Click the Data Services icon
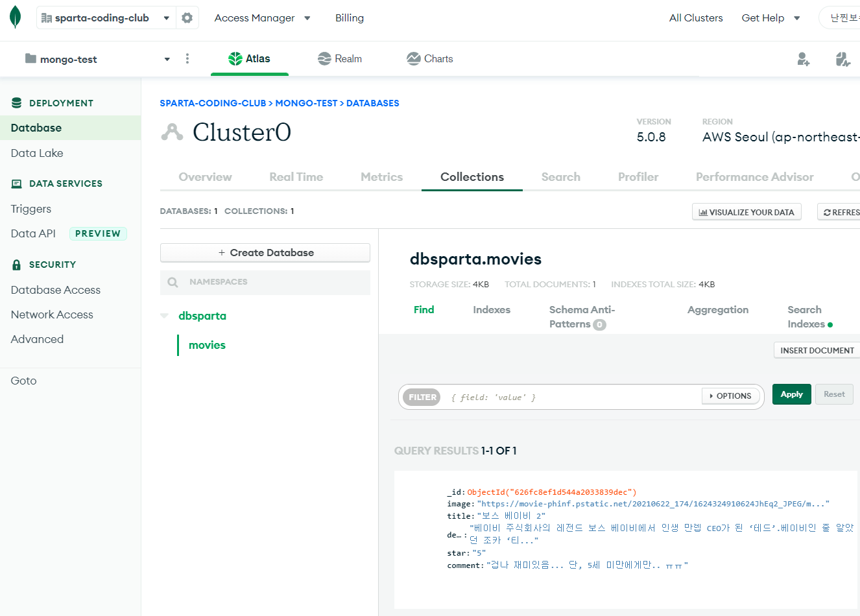This screenshot has width=860, height=616. click(17, 184)
